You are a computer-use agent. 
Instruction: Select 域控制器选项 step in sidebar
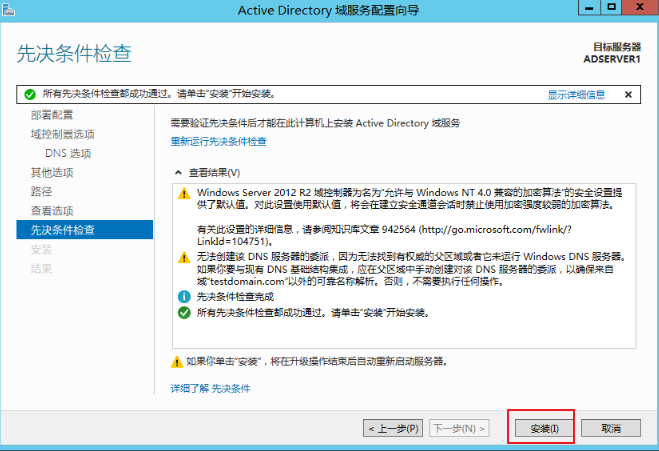coord(63,134)
